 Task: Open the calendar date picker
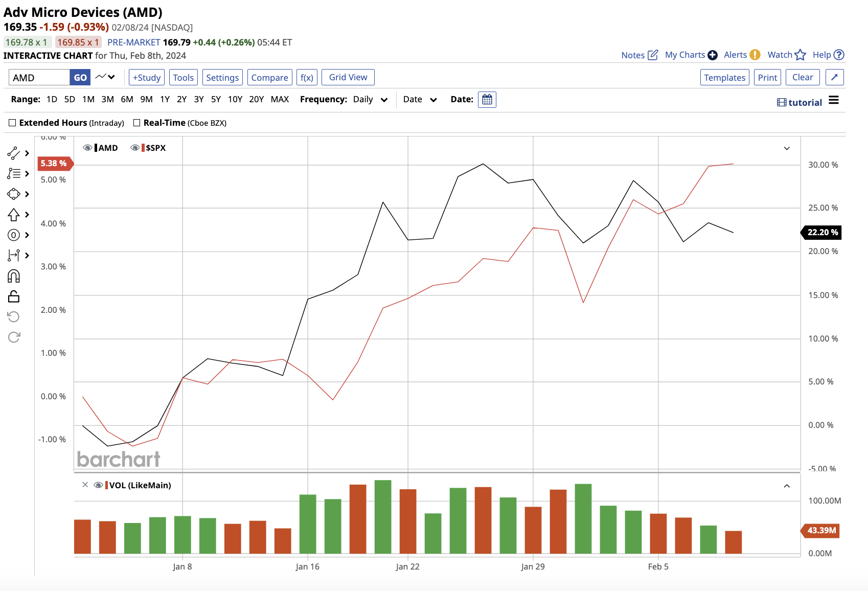click(487, 99)
